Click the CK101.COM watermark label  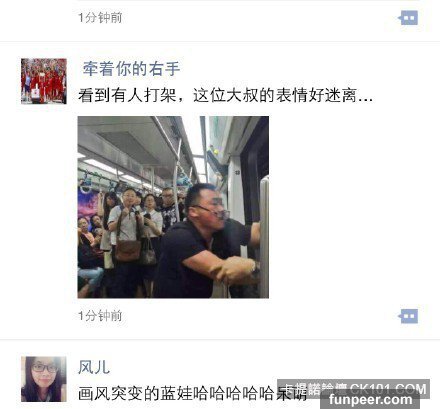click(388, 388)
